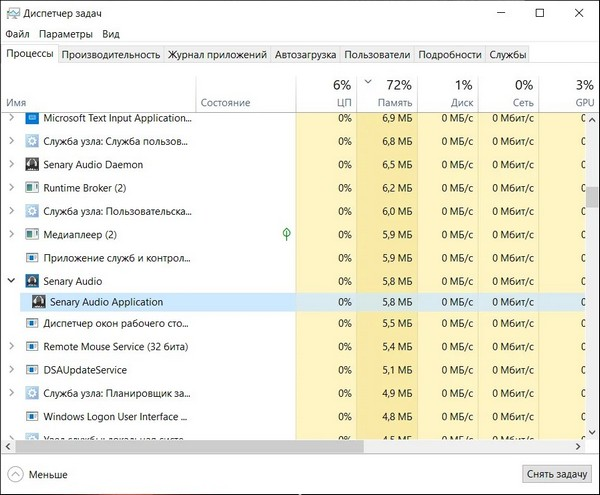Viewport: 600px width, 495px height.
Task: Click the green leaf status icon for Медиаплеер
Action: coord(286,234)
